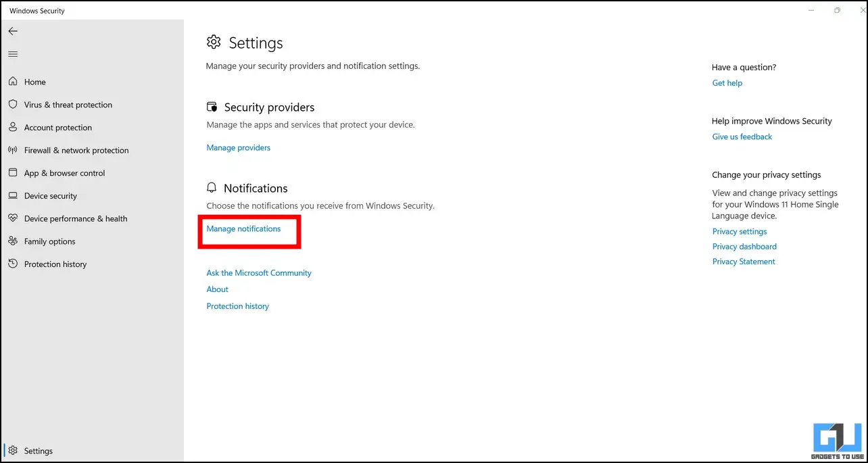Viewport: 868px width, 463px height.
Task: Open the About link
Action: coord(218,289)
